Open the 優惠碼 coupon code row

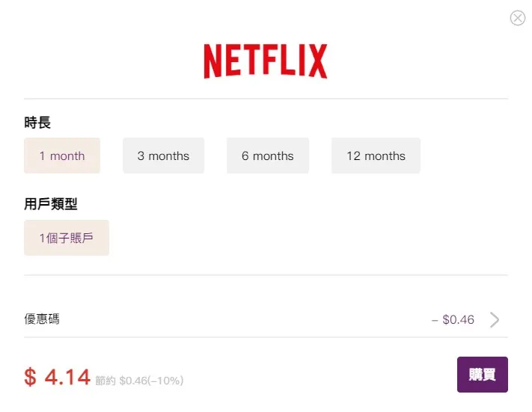pyautogui.click(x=266, y=319)
